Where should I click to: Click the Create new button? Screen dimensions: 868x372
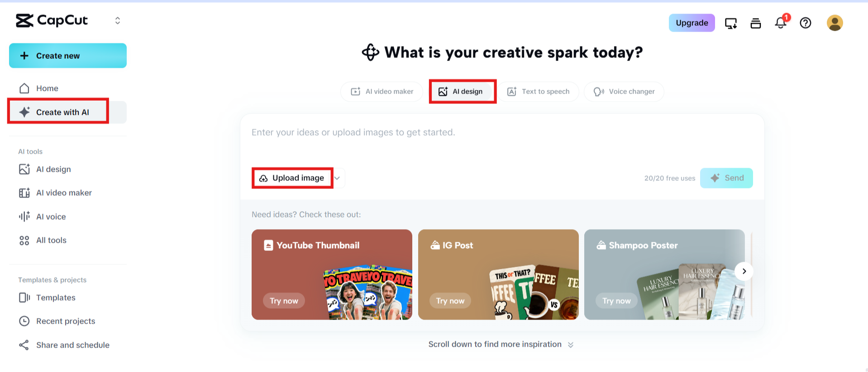point(67,56)
